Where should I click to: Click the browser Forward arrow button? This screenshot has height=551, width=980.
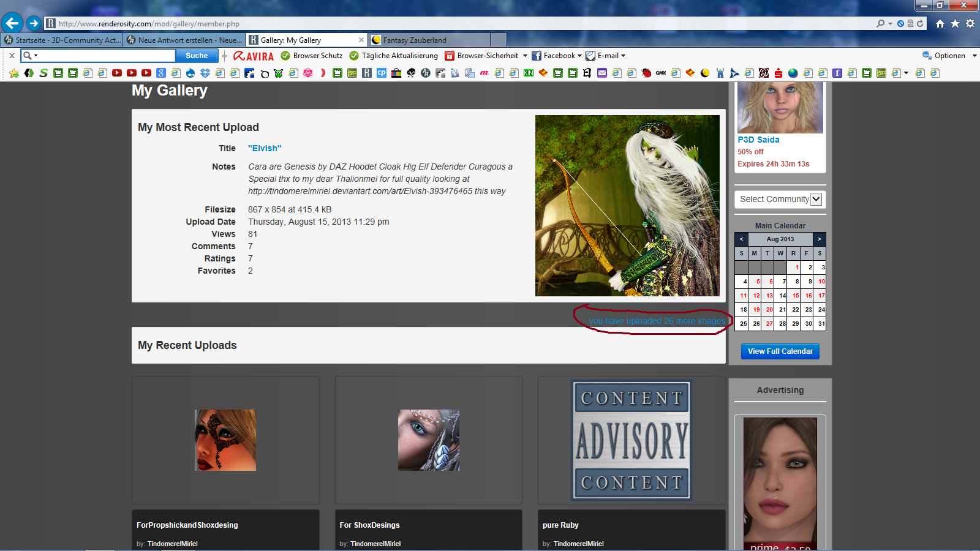(34, 23)
